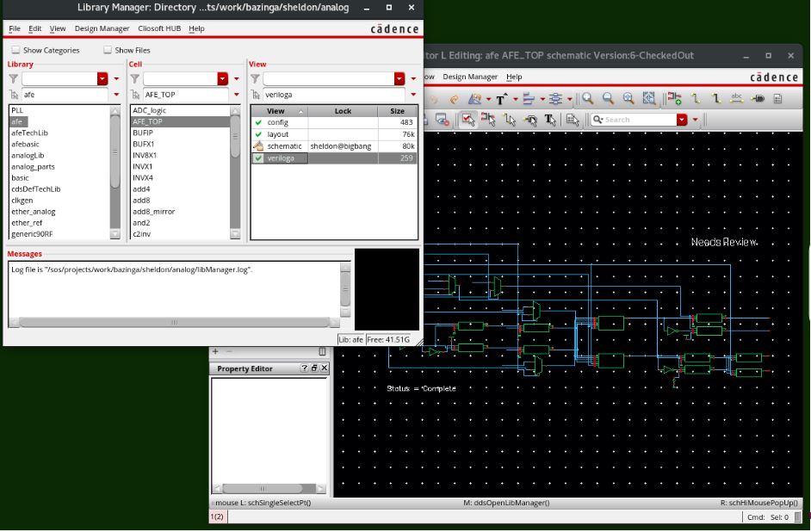The height and width of the screenshot is (532, 811).
Task: Click the measurement tools icon in schematic toolbar
Action: tap(475, 99)
